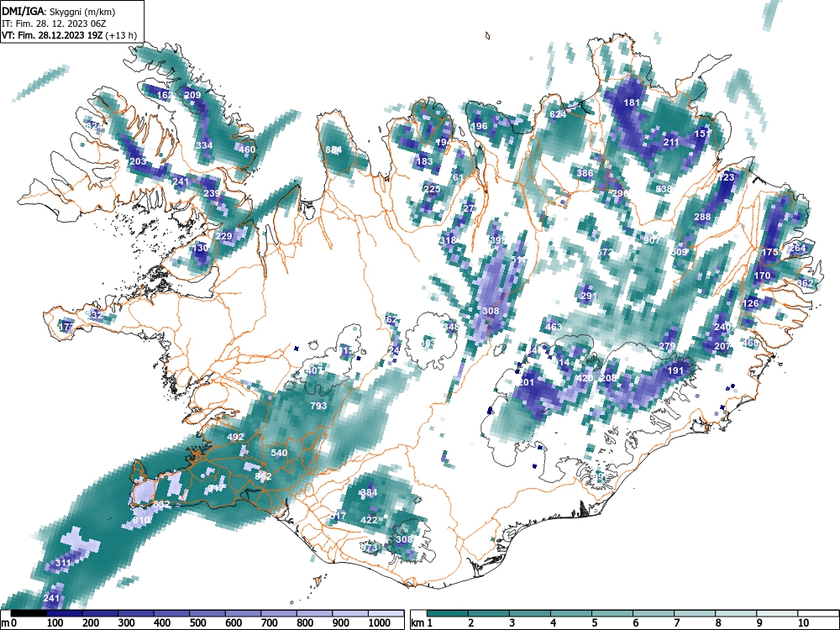Click visibility value 207 on the map
The height and width of the screenshot is (630, 840).
(x=722, y=347)
